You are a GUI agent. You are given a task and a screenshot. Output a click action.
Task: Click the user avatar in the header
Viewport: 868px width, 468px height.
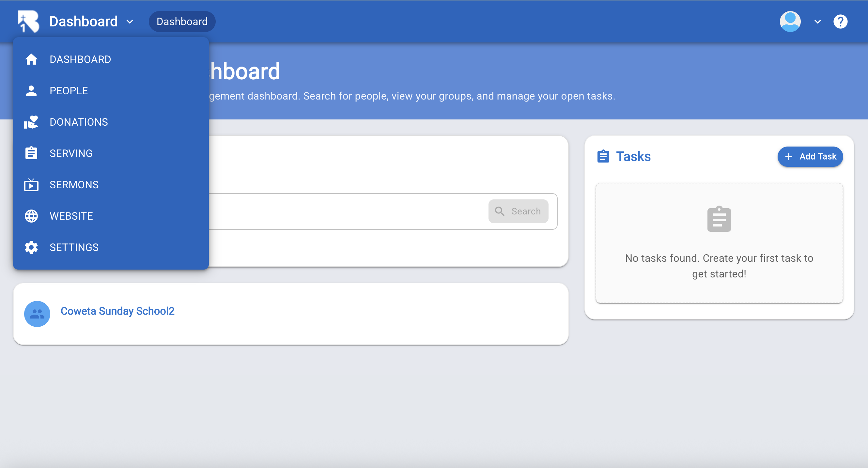(x=790, y=22)
